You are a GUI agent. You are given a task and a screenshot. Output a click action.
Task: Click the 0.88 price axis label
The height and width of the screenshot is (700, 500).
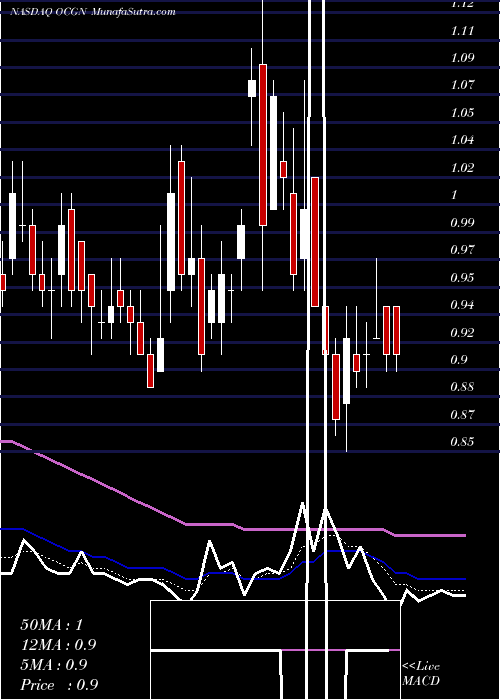tap(462, 387)
